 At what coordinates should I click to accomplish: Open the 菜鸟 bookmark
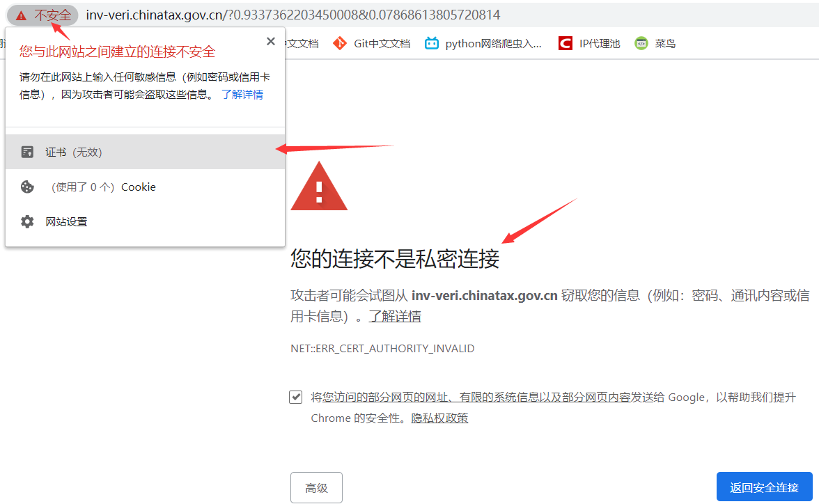pyautogui.click(x=655, y=44)
